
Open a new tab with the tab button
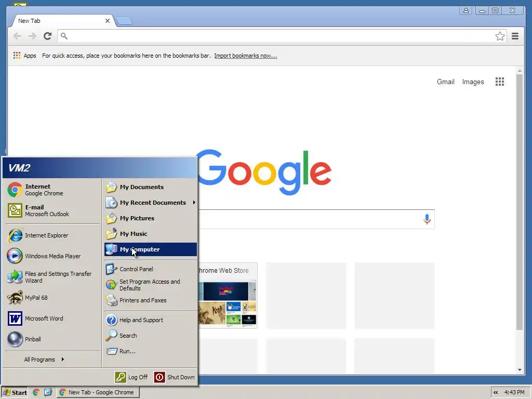tap(124, 21)
